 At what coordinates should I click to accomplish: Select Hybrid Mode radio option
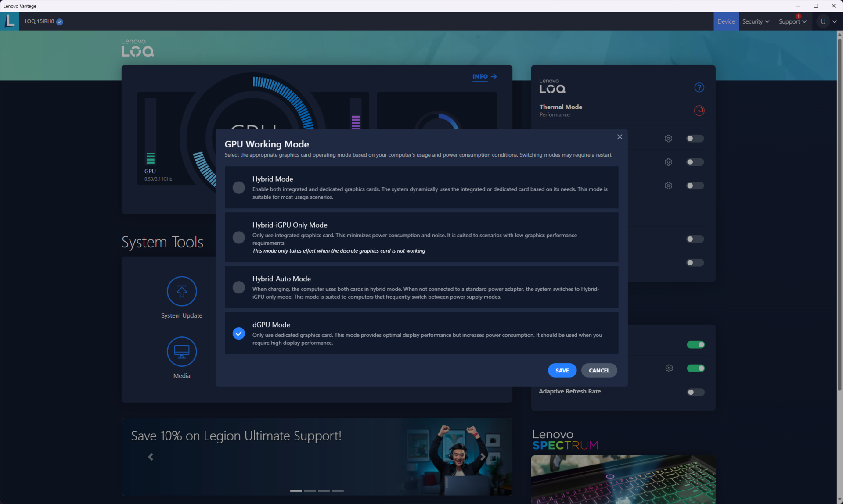tap(238, 188)
